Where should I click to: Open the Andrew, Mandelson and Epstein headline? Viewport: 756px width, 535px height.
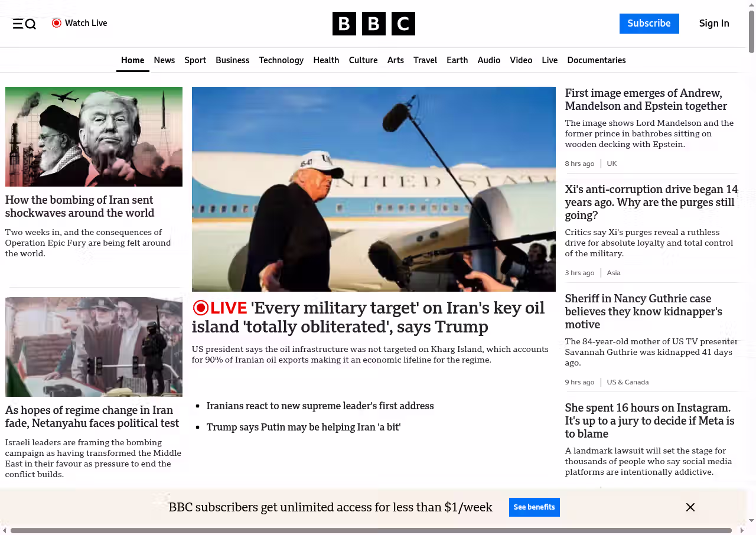point(646,100)
